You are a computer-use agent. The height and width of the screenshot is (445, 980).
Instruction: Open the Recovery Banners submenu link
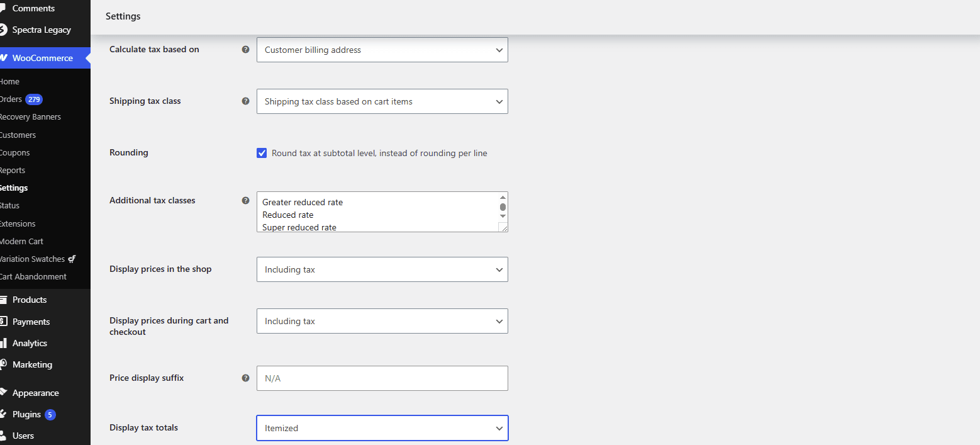[30, 117]
